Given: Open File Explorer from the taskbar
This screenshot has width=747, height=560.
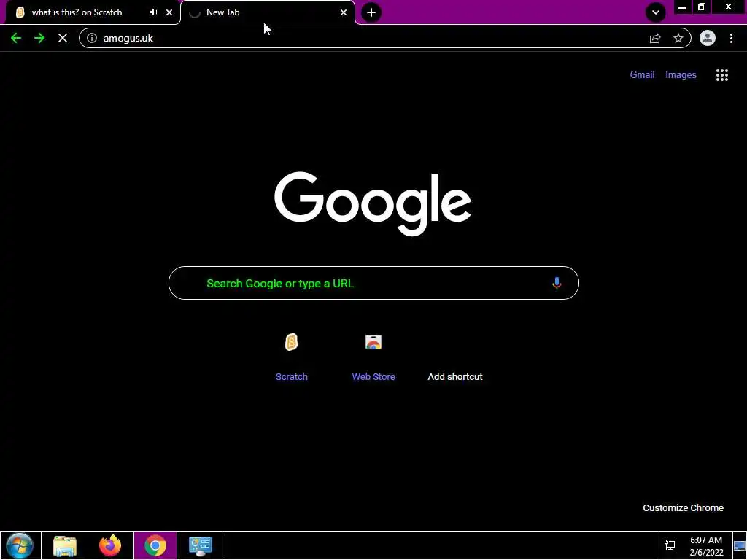Looking at the screenshot, I should (65, 545).
